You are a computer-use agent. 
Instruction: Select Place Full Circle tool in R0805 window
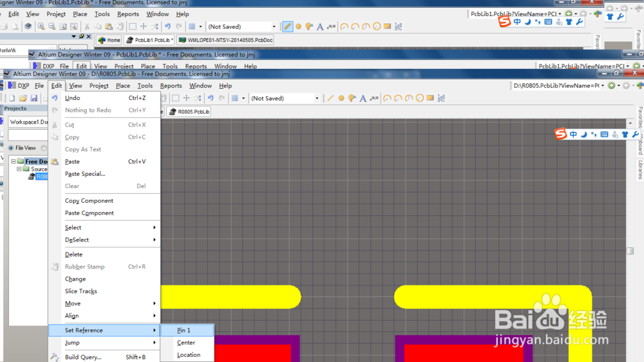click(x=419, y=98)
